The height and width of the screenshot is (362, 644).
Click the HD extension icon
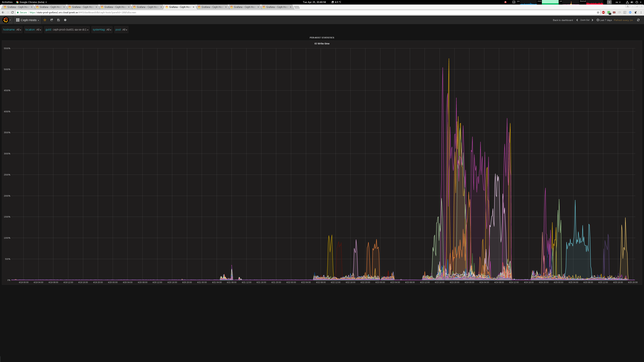(614, 12)
